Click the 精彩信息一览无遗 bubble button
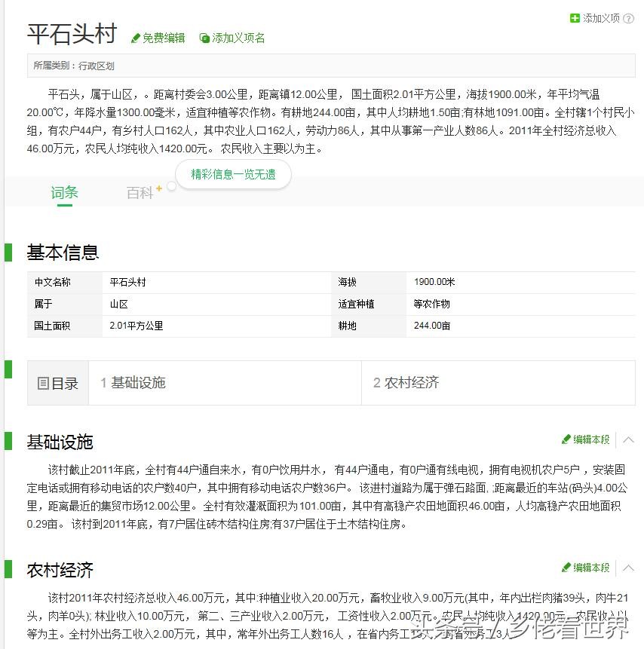Screen dimensions: 644x649 pos(233,174)
